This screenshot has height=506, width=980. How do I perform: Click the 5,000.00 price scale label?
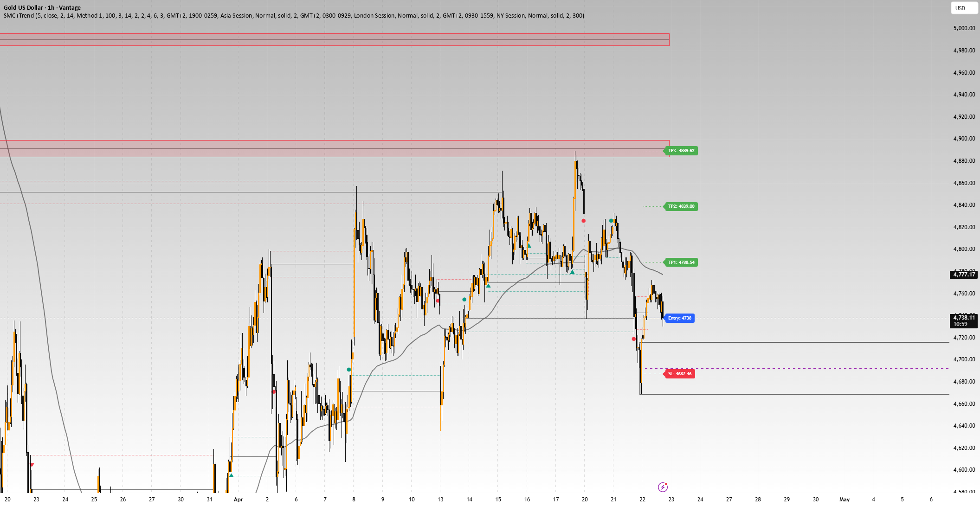coord(964,28)
